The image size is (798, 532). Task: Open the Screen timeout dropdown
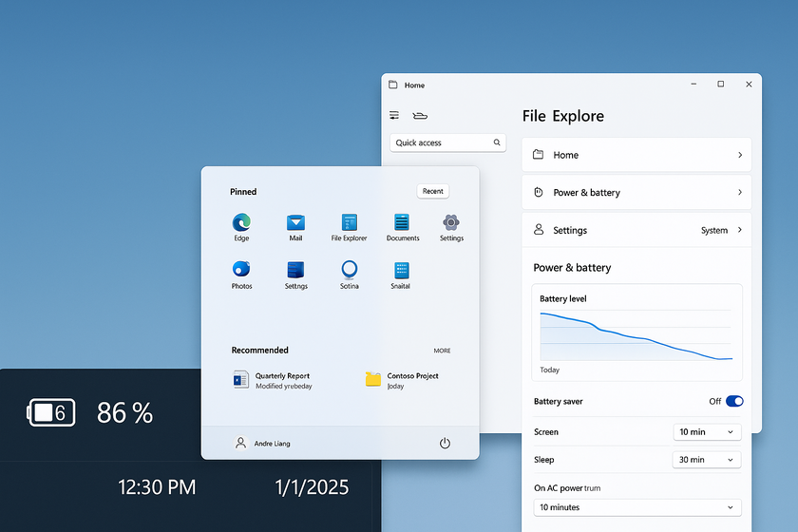click(x=707, y=432)
